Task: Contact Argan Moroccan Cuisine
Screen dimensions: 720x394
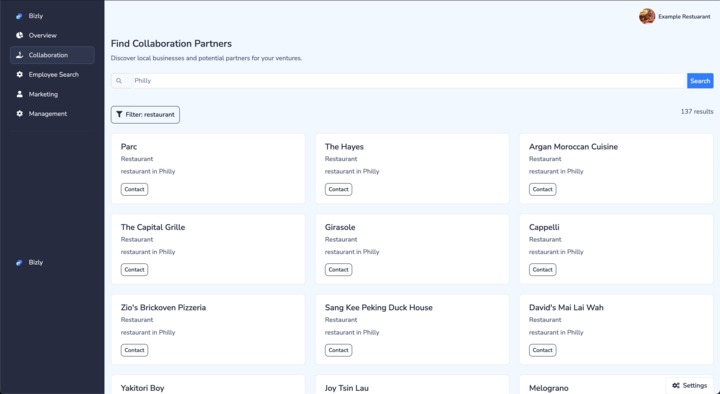Action: [542, 189]
